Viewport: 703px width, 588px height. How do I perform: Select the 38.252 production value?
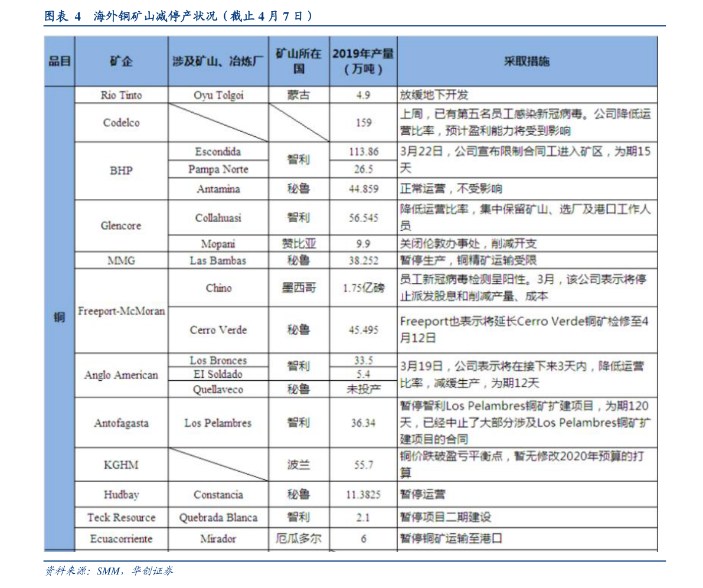click(x=363, y=260)
